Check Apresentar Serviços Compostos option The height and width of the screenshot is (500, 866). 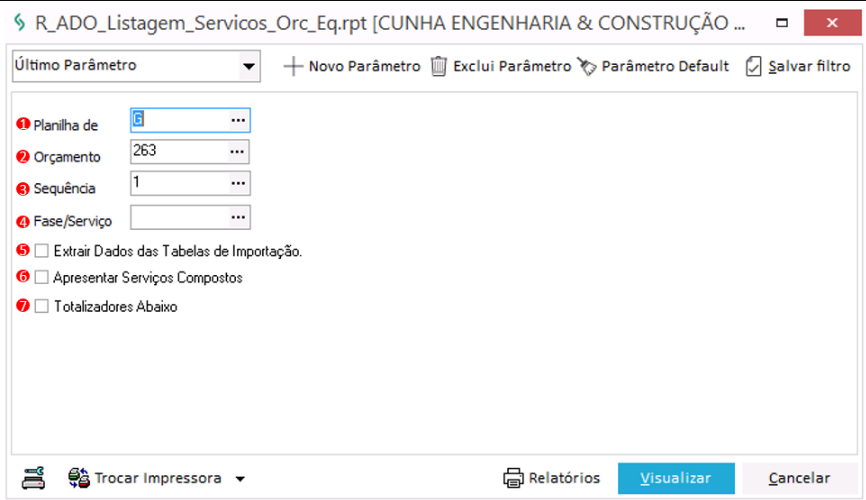[x=41, y=278]
